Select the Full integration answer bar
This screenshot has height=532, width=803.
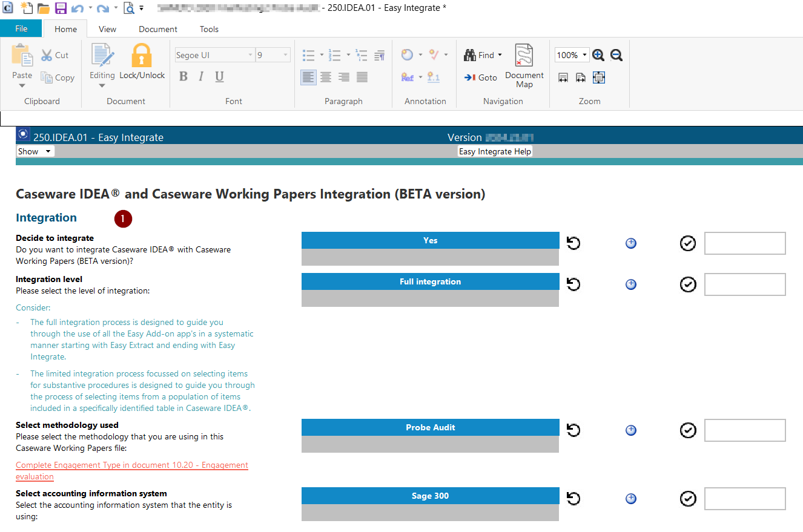pyautogui.click(x=430, y=282)
